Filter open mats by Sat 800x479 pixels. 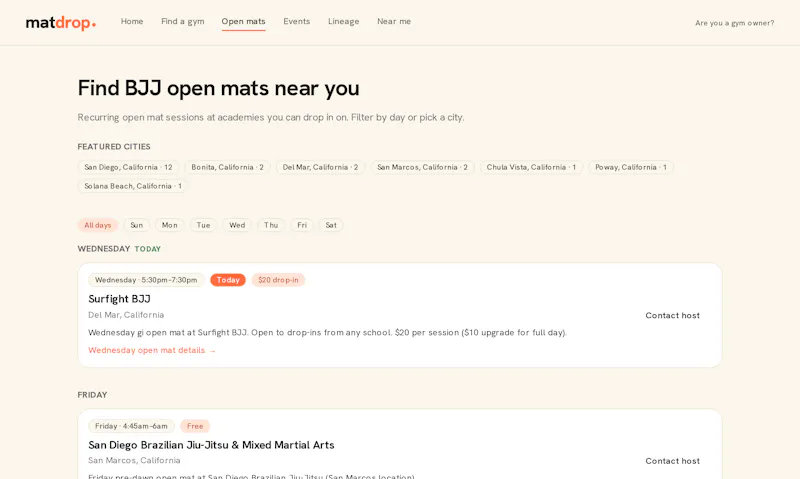click(331, 225)
